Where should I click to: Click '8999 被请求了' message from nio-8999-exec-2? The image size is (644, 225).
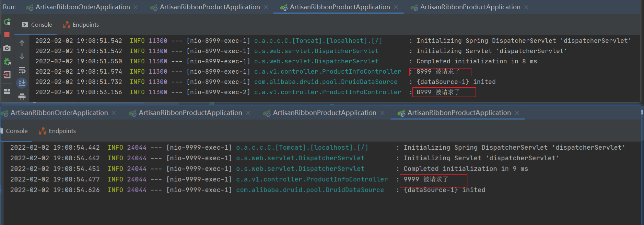(x=438, y=92)
